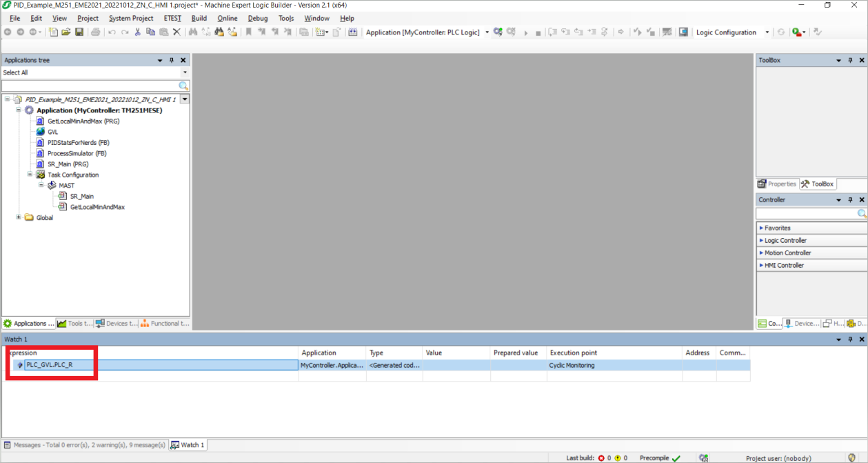868x463 pixels.
Task: Open the Messages tab at bottom
Action: click(x=85, y=445)
